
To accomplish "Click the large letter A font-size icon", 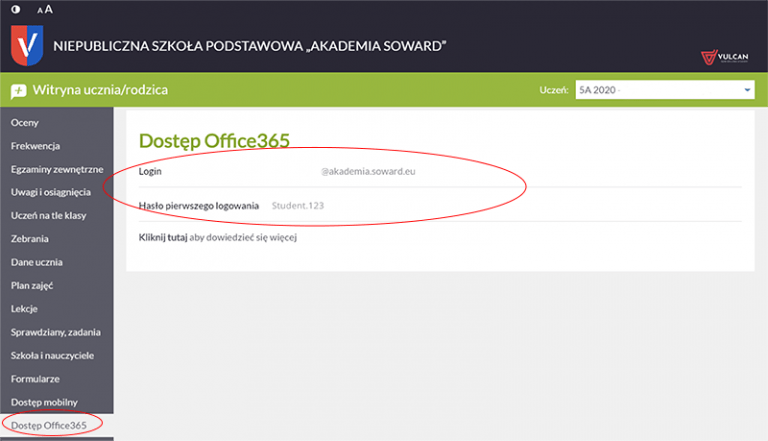I will 48,9.
